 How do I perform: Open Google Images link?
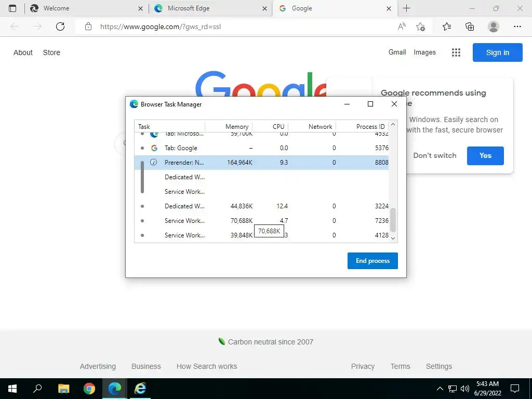pos(424,52)
